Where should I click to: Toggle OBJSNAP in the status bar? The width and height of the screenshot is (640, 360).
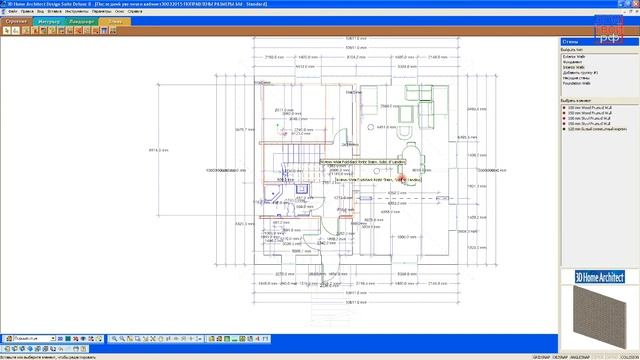point(560,358)
